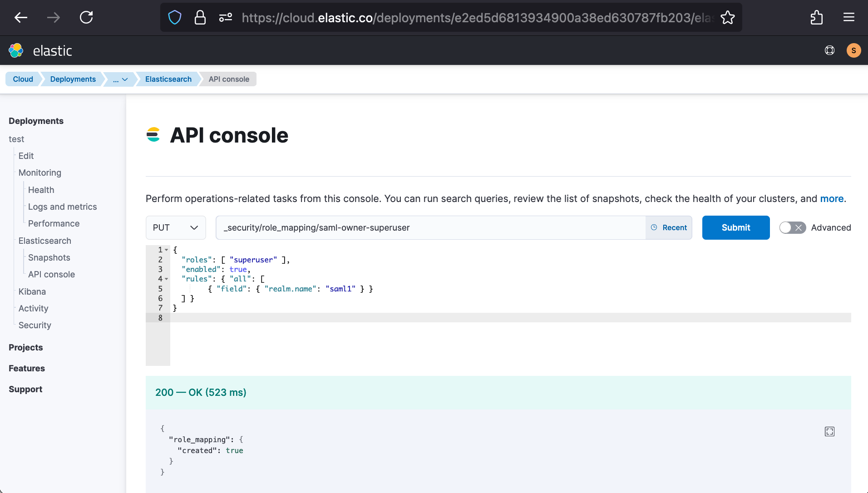Screen dimensions: 868x493
Task: Click the API console breadcrumb
Action: [229, 79]
